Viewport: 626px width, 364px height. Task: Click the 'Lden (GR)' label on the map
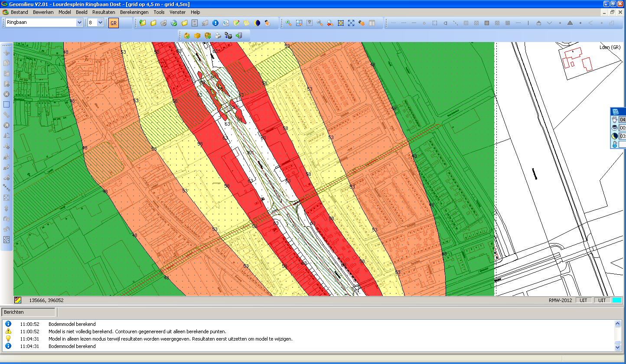(x=610, y=47)
